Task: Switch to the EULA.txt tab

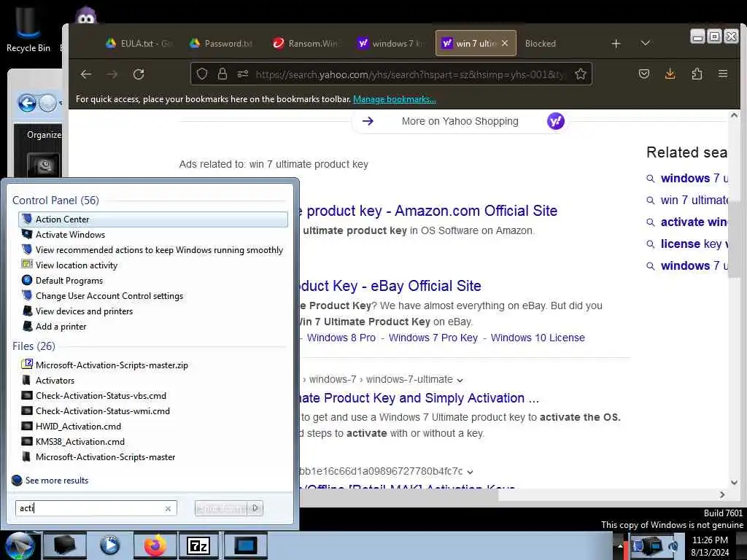Action: click(x=139, y=43)
